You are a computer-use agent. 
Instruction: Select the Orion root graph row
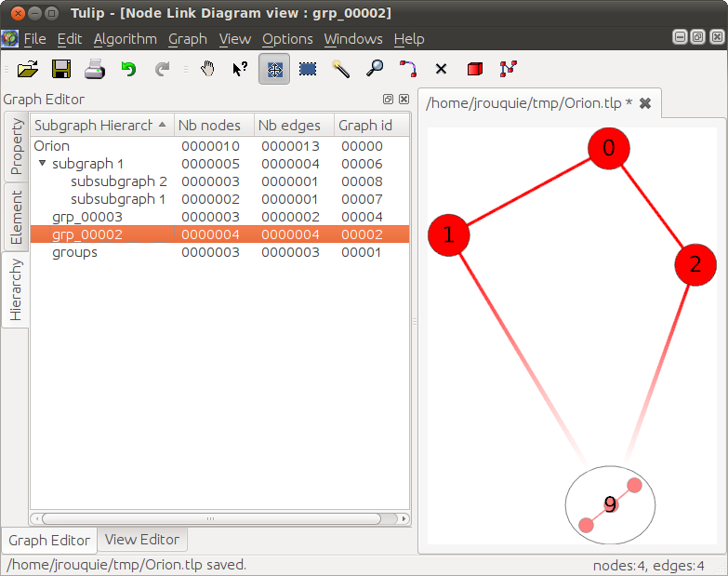pyautogui.click(x=219, y=146)
